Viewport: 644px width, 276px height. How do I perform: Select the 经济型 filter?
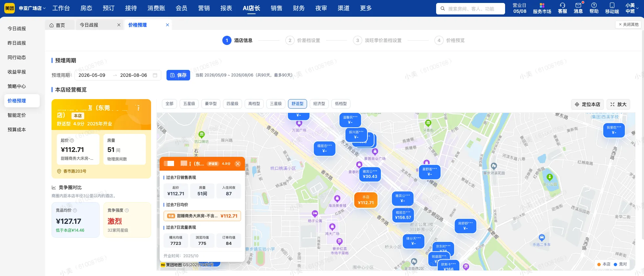point(319,104)
